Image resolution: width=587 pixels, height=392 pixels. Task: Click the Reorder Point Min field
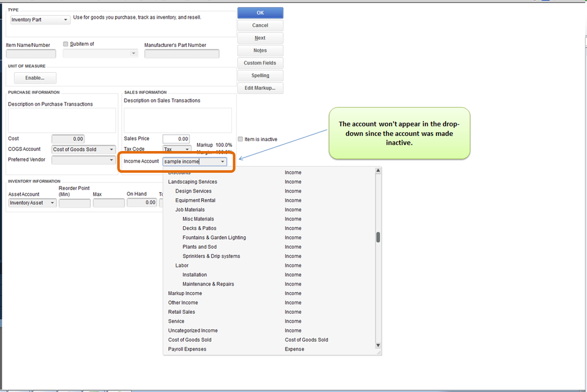pos(75,203)
